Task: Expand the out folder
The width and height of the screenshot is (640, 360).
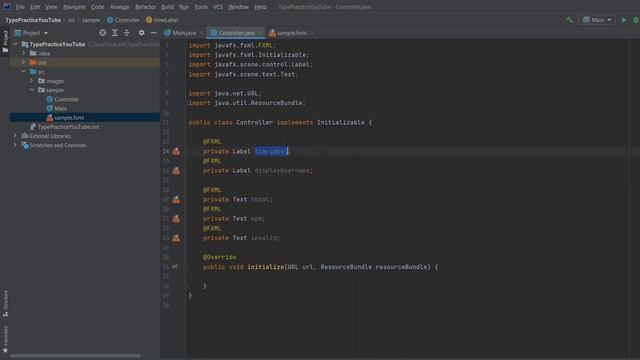Action: point(23,62)
